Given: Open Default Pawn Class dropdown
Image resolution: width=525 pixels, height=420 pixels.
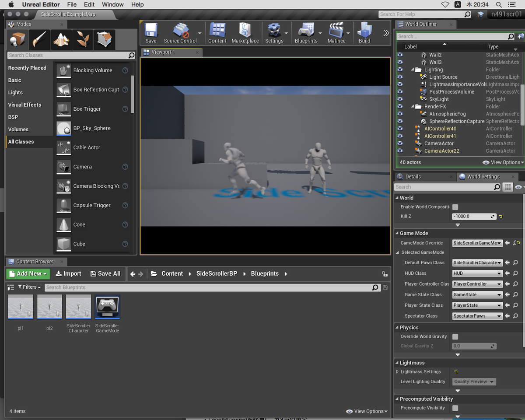Looking at the screenshot, I should (x=477, y=263).
